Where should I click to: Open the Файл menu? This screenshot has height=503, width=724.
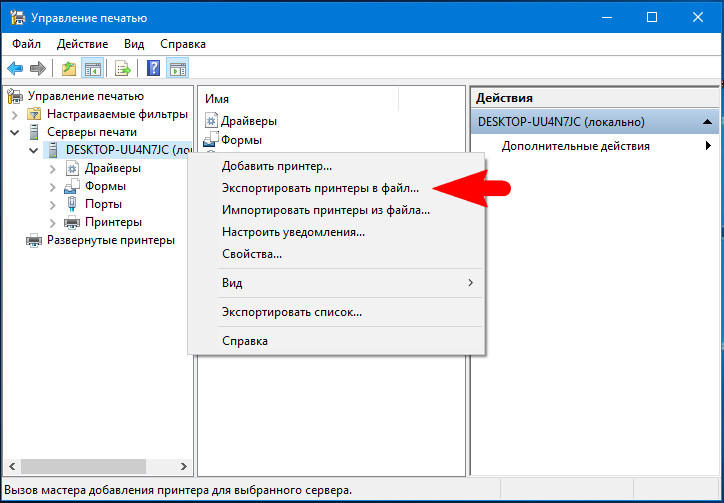point(26,44)
